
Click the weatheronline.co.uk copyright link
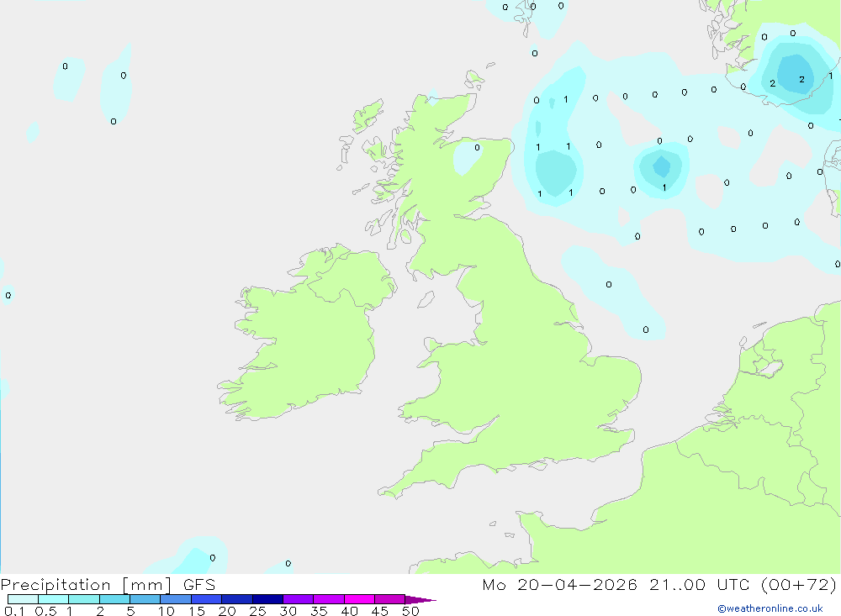point(770,608)
